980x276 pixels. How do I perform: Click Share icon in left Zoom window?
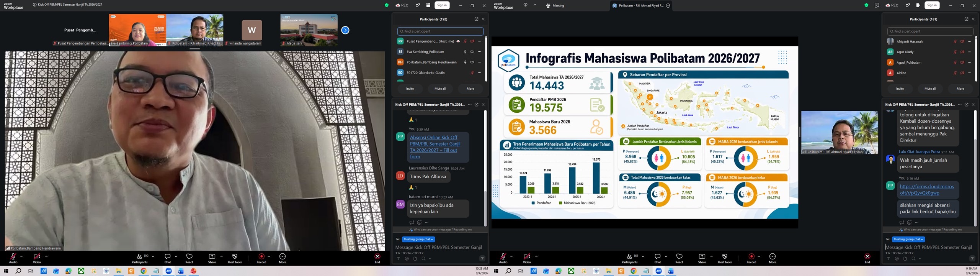tap(212, 258)
